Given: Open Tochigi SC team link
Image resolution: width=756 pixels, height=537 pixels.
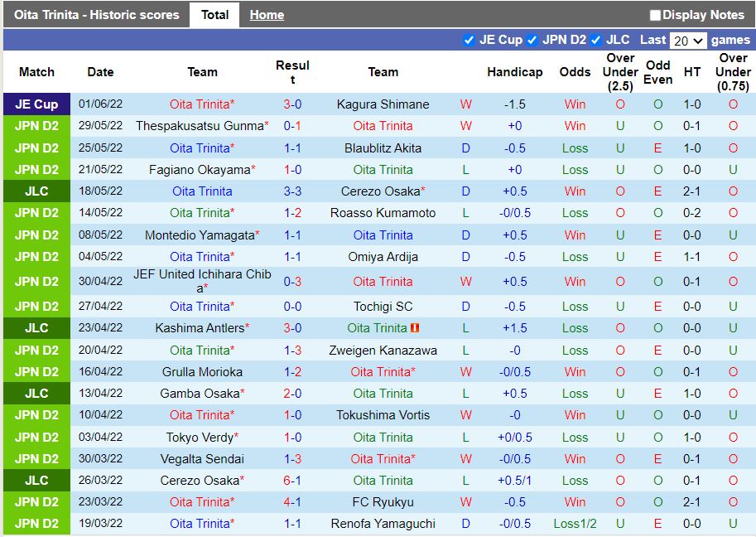Looking at the screenshot, I should coord(383,307).
